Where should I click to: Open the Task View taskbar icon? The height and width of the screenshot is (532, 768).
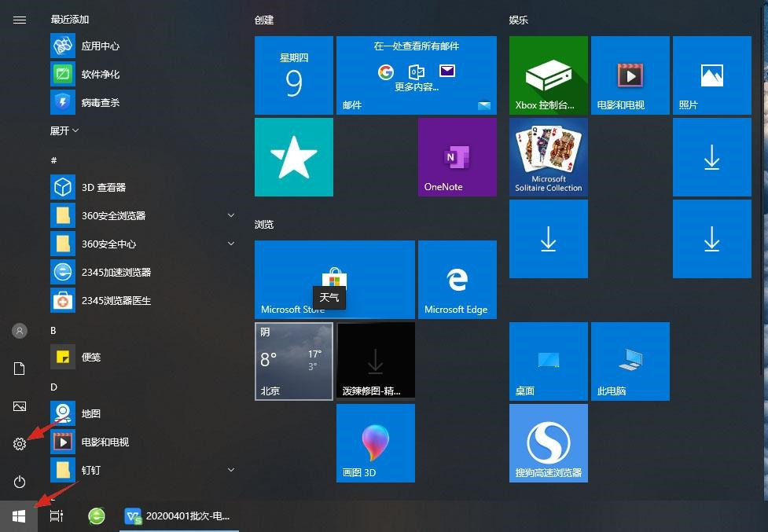(x=57, y=516)
